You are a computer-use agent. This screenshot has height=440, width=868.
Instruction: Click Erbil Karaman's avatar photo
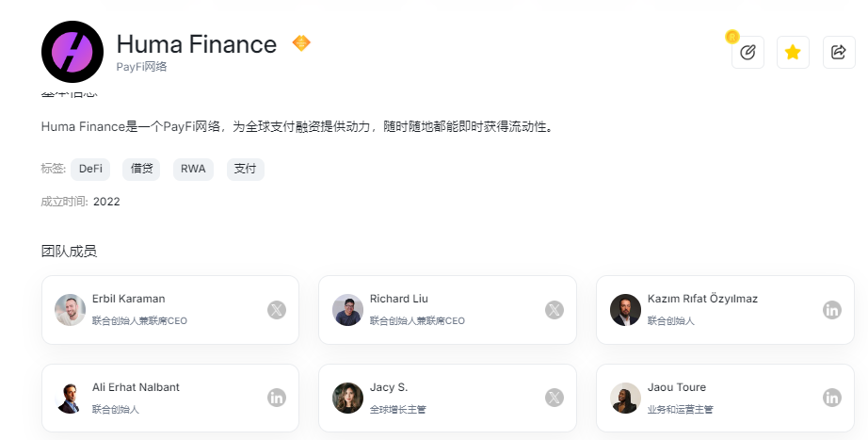pyautogui.click(x=70, y=310)
